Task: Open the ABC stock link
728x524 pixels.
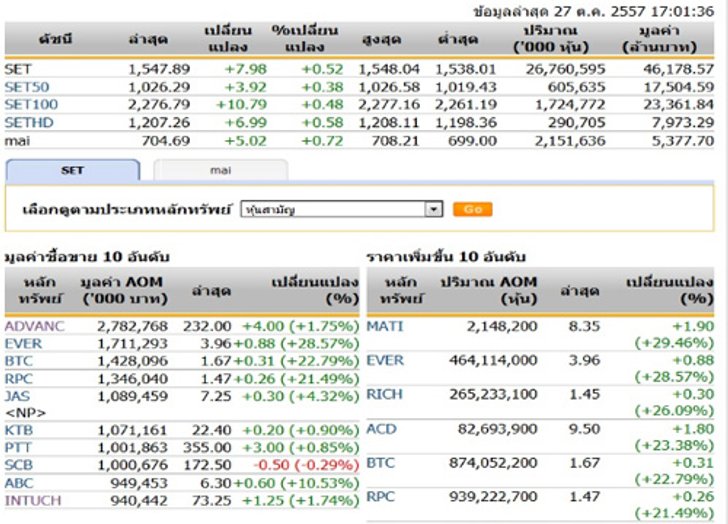Action: (19, 483)
